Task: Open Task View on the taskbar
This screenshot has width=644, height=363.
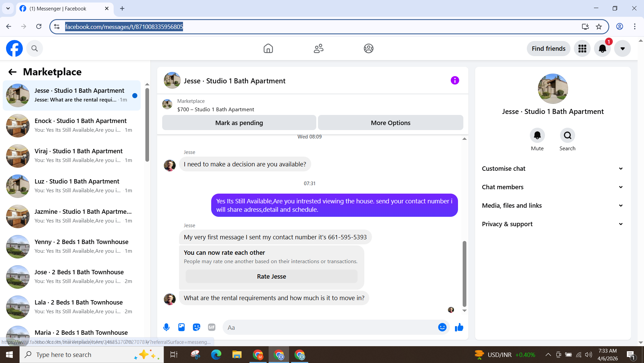Action: click(174, 355)
